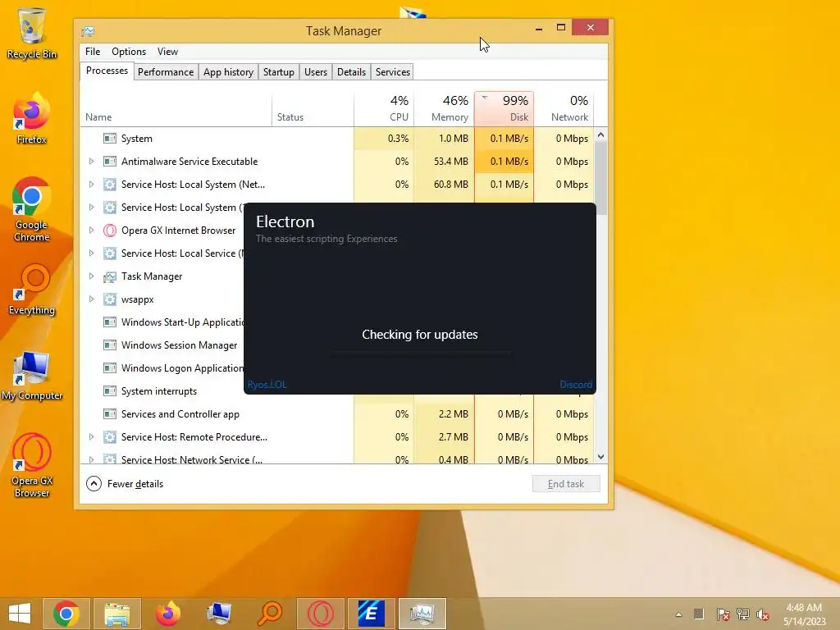Screen dimensions: 840x630
Task: Click the Windows Start button
Action: click(x=20, y=614)
